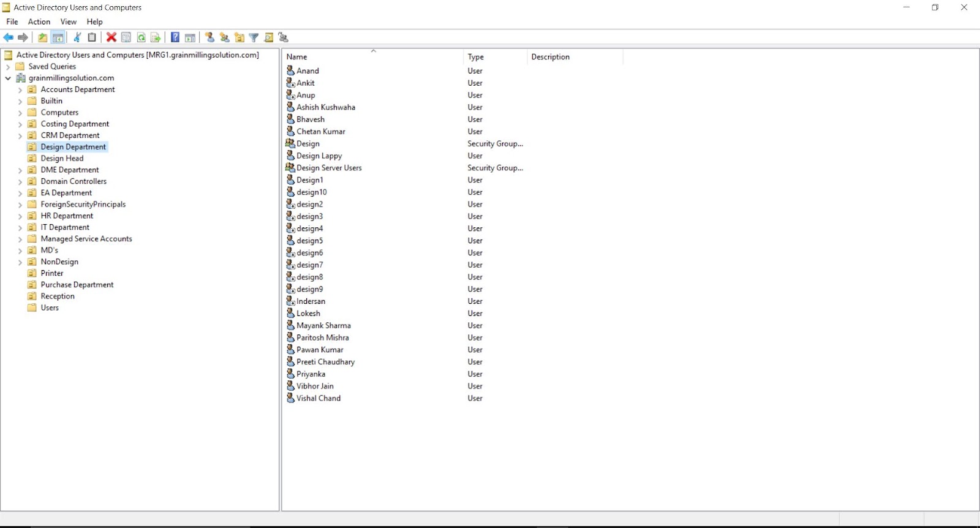Select the Users container in tree
The image size is (980, 528).
50,308
